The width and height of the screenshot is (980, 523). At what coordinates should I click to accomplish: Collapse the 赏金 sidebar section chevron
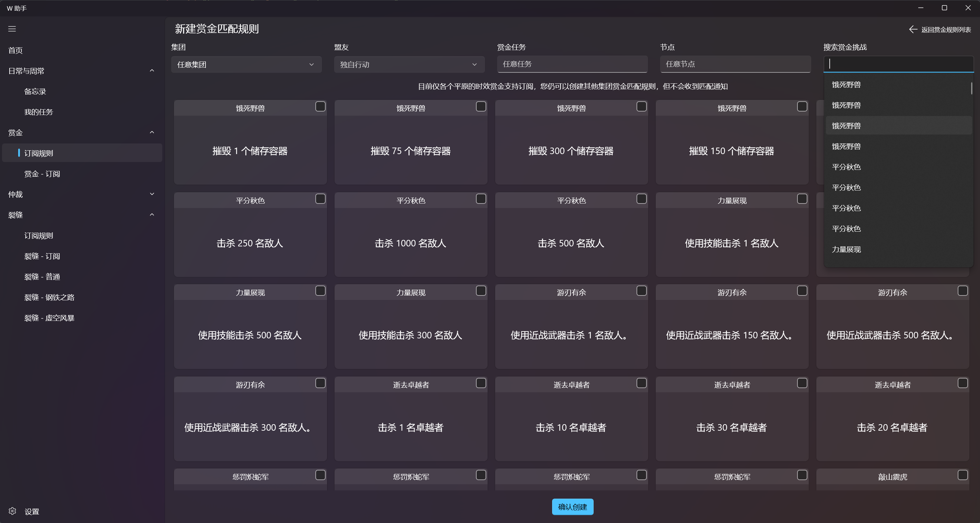point(152,132)
